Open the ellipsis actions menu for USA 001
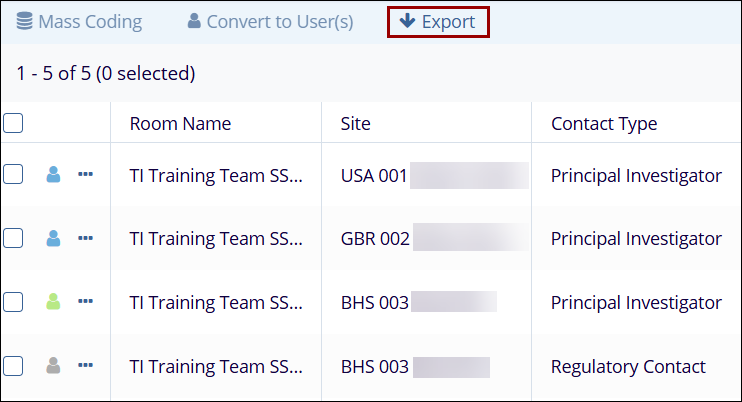The width and height of the screenshot is (742, 402). coord(85,175)
